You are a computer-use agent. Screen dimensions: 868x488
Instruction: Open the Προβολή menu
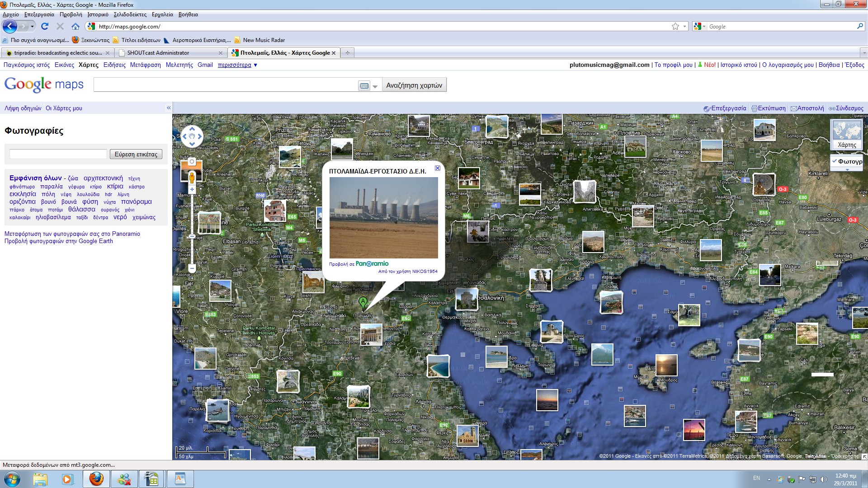coord(71,14)
